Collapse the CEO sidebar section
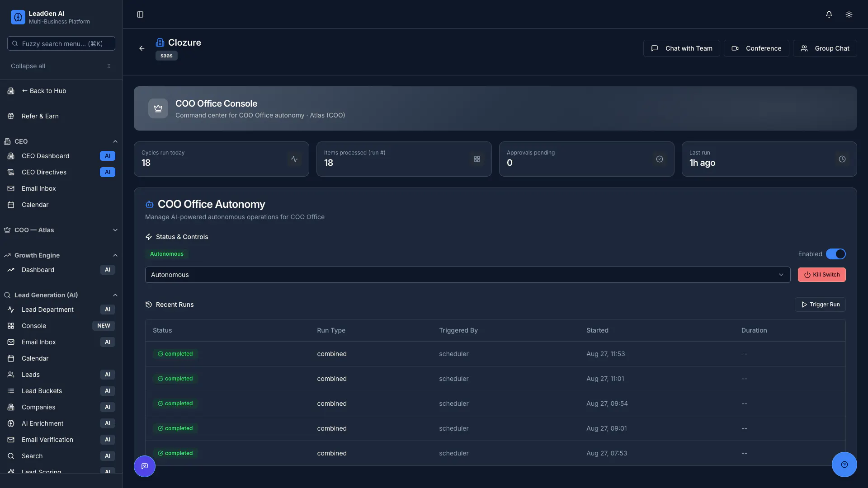 61,141
